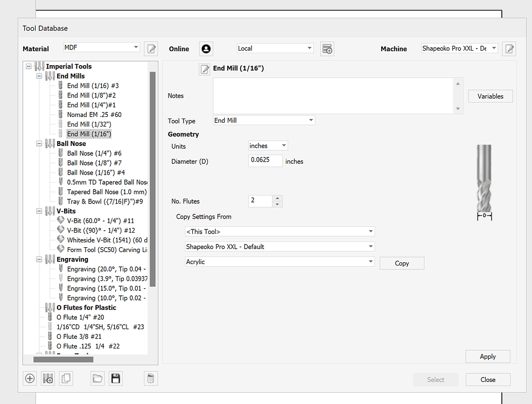
Task: Collapse the V-Bits tool group
Action: pos(39,211)
